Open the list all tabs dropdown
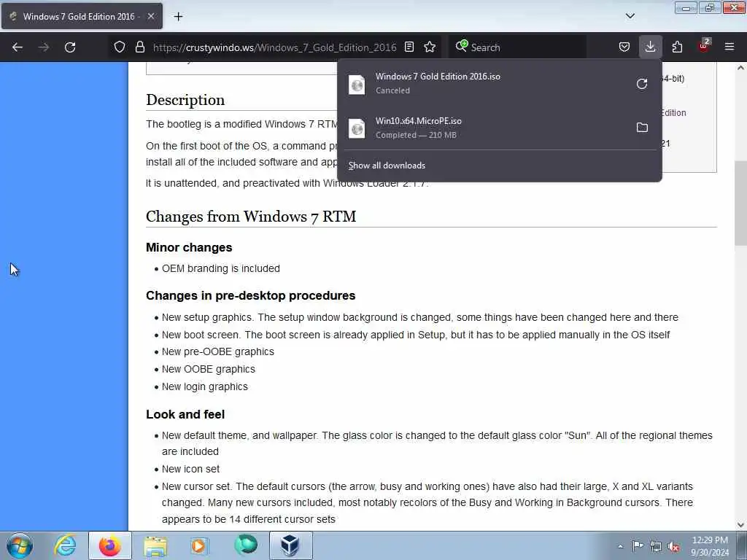The width and height of the screenshot is (747, 560). (630, 16)
